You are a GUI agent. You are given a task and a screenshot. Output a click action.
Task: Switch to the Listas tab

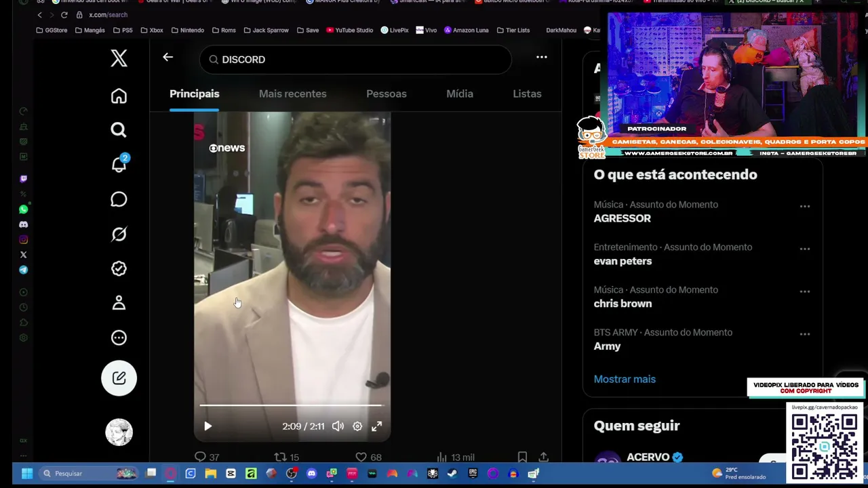point(527,94)
